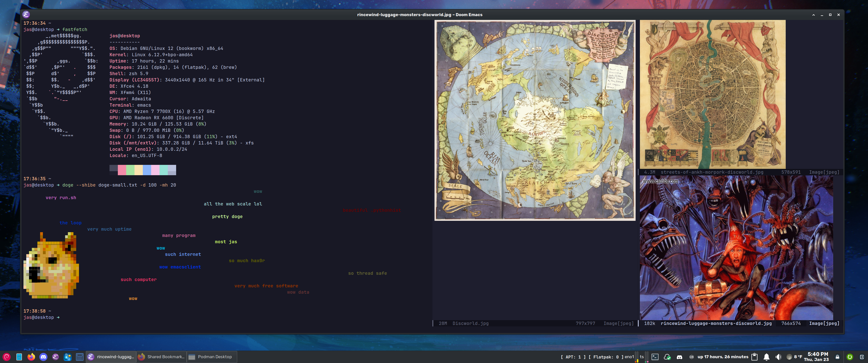Screen dimensions: 868x363
Task: Click the Debian applications menu icon
Action: (x=7, y=357)
